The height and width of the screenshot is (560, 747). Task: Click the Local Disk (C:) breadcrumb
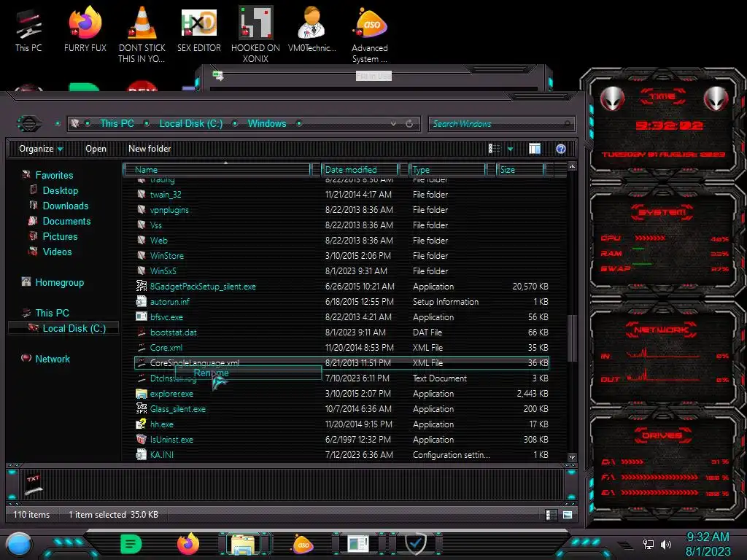190,124
